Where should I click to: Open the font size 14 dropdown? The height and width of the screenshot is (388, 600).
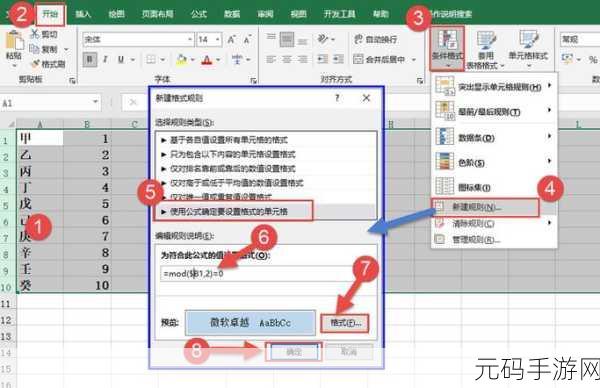coord(218,39)
